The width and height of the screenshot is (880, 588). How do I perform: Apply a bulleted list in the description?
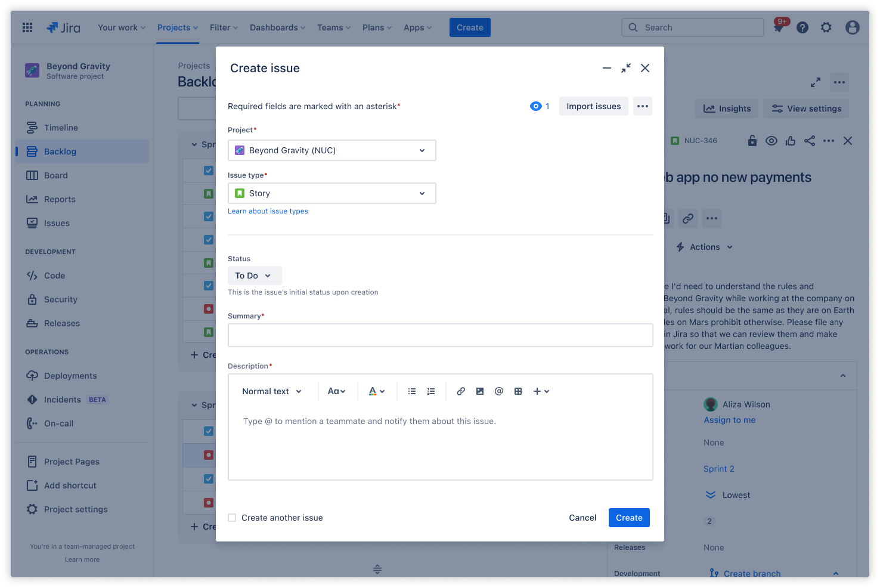(412, 391)
